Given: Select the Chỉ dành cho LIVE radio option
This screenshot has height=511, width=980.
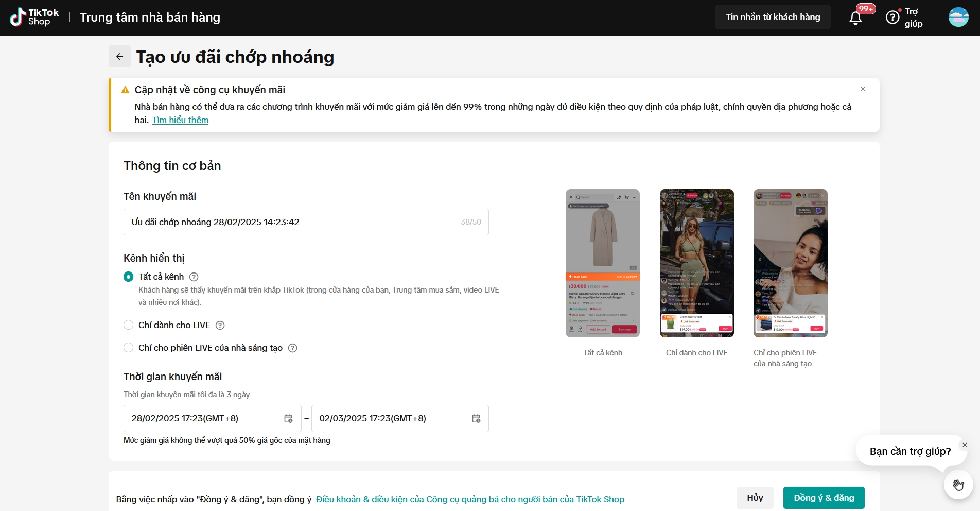Looking at the screenshot, I should 129,325.
